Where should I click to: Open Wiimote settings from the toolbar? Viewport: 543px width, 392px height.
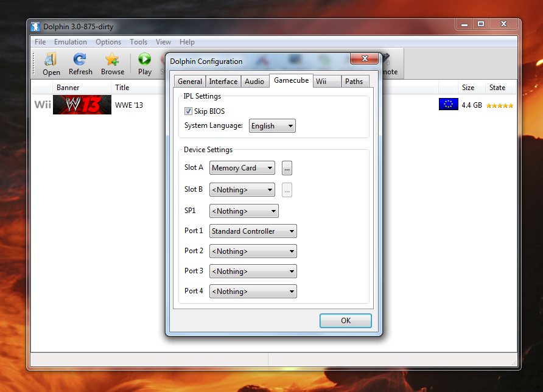tap(388, 63)
